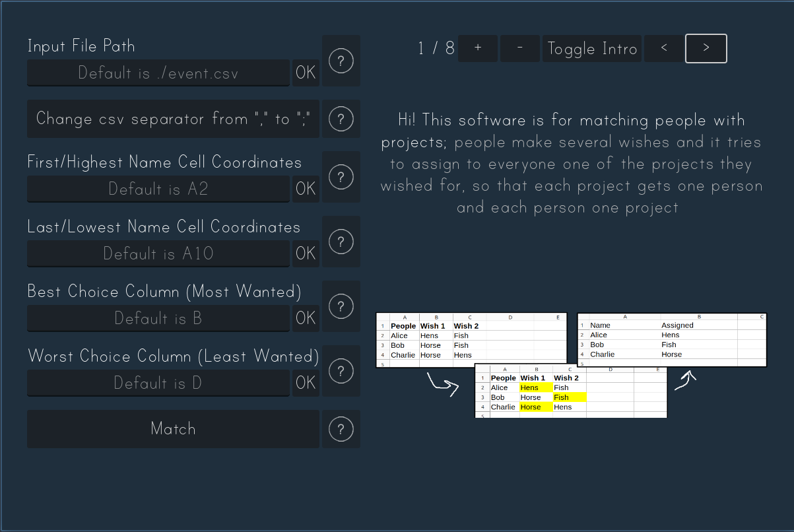Focus the Best Choice Column field
The height and width of the screenshot is (532, 794).
tap(158, 318)
